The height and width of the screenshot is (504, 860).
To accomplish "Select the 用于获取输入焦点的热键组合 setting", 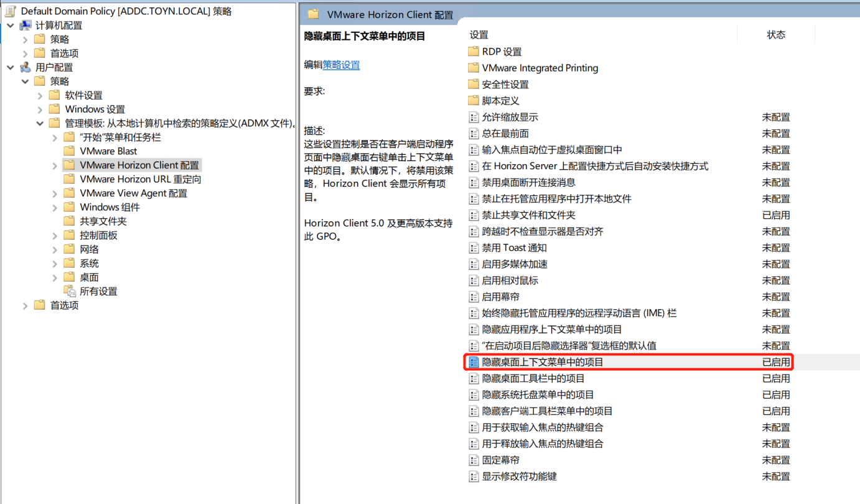I will (543, 427).
